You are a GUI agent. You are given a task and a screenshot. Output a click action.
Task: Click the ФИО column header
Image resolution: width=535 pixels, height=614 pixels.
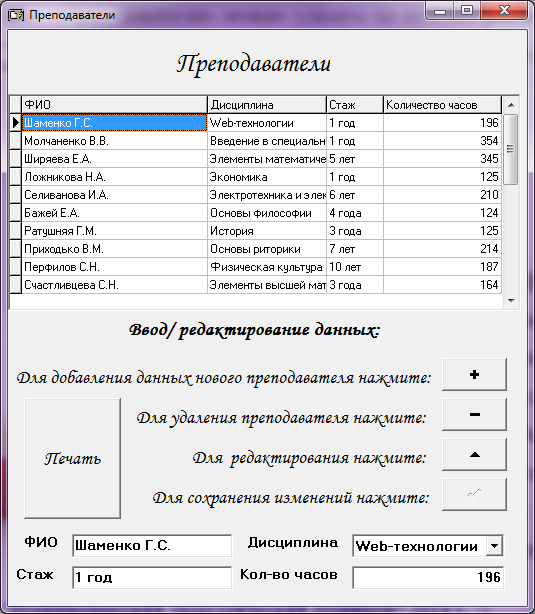pos(114,105)
